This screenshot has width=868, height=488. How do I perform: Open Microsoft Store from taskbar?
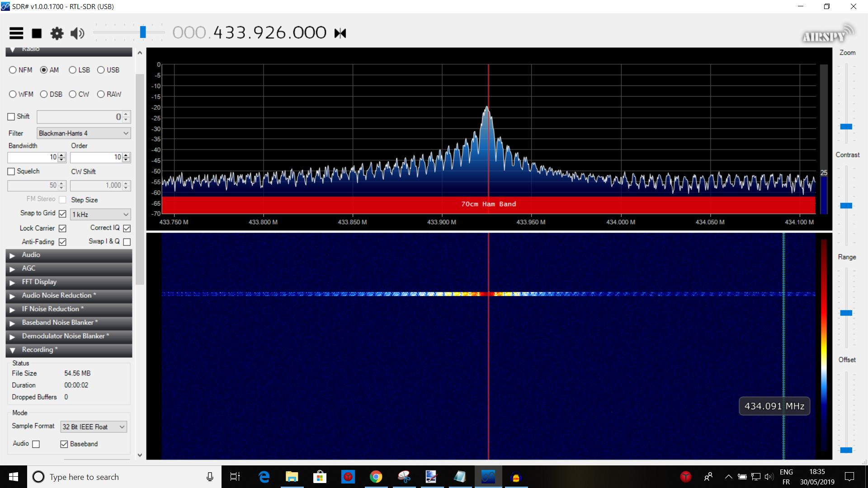click(320, 477)
